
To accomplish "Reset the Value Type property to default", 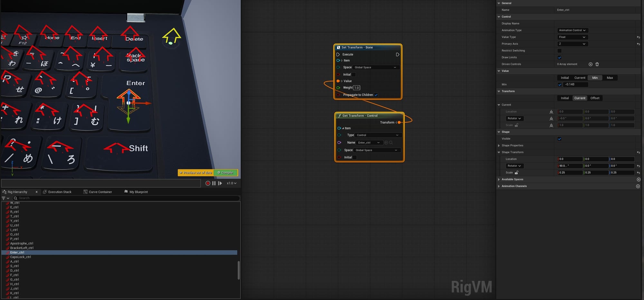I will tap(638, 37).
